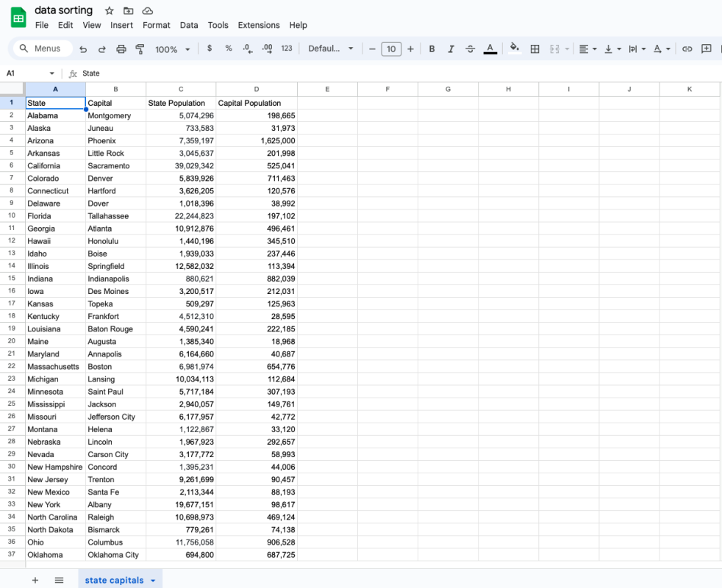The height and width of the screenshot is (588, 722).
Task: Select the Paint format roller tool
Action: tap(140, 49)
